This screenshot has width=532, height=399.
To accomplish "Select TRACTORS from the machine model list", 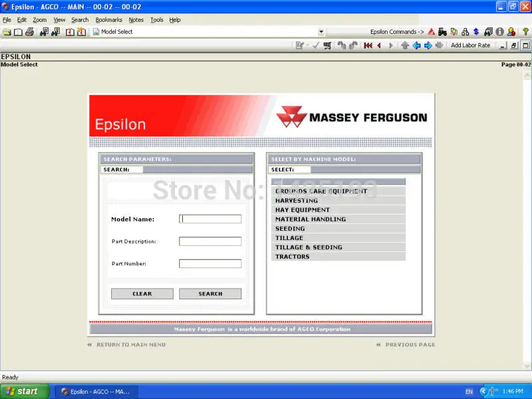I will 293,256.
